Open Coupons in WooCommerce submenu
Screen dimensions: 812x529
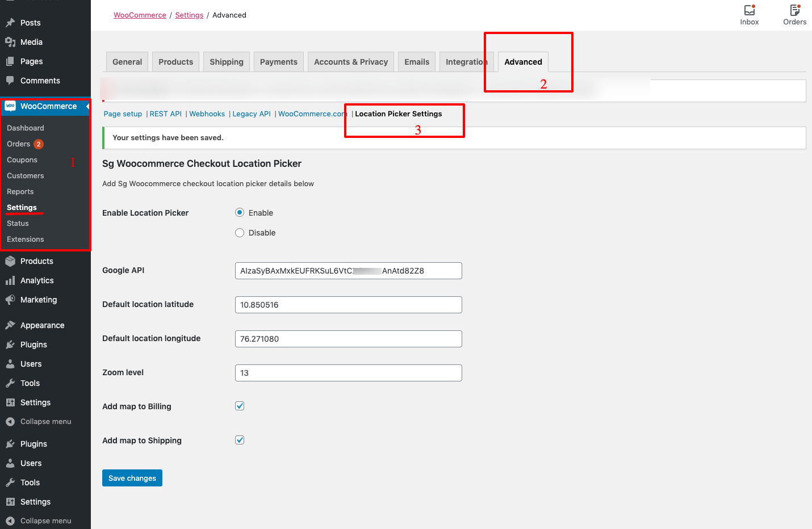tap(22, 160)
